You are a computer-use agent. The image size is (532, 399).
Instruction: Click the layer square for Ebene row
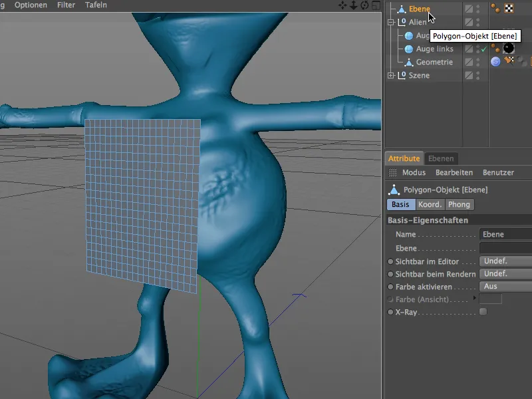click(469, 9)
